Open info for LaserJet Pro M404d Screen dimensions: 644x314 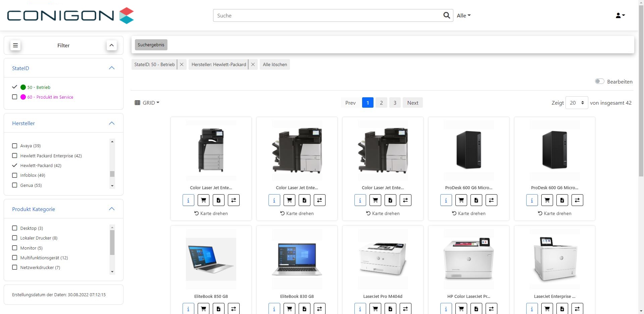(360, 309)
